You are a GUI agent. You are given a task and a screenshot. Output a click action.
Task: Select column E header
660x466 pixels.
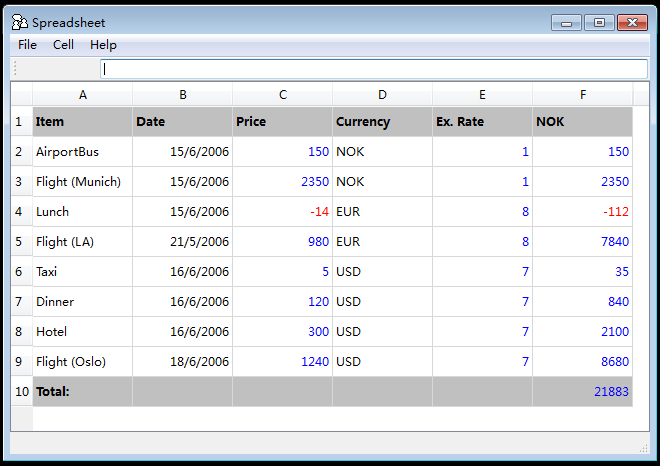[482, 94]
